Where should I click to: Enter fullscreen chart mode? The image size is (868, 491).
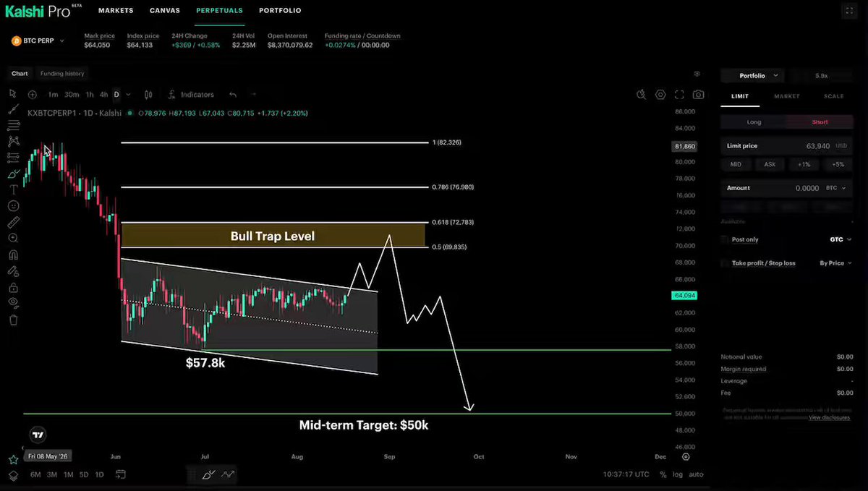tap(679, 95)
